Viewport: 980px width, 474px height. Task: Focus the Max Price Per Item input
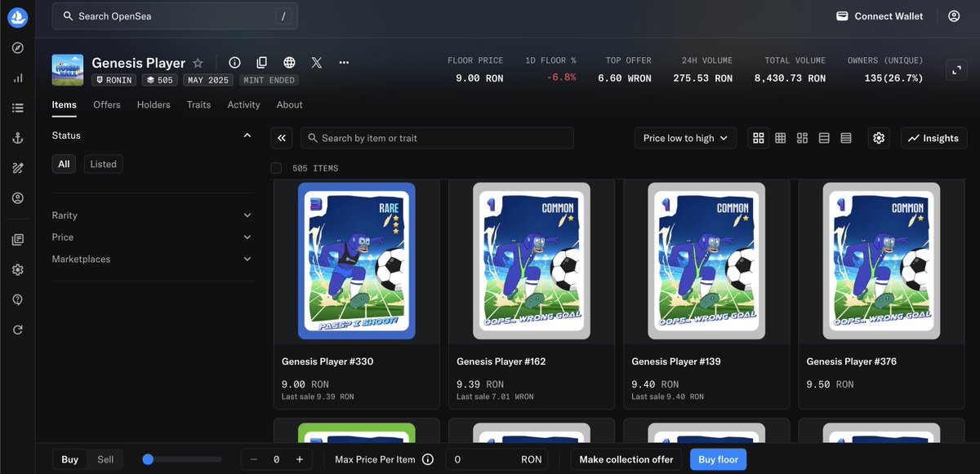pos(498,459)
